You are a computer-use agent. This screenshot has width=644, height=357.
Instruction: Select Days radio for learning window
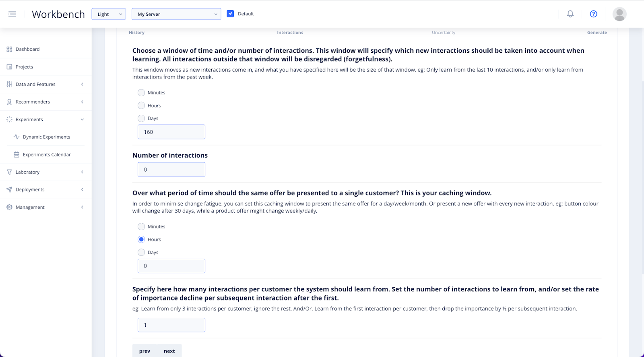pos(141,118)
